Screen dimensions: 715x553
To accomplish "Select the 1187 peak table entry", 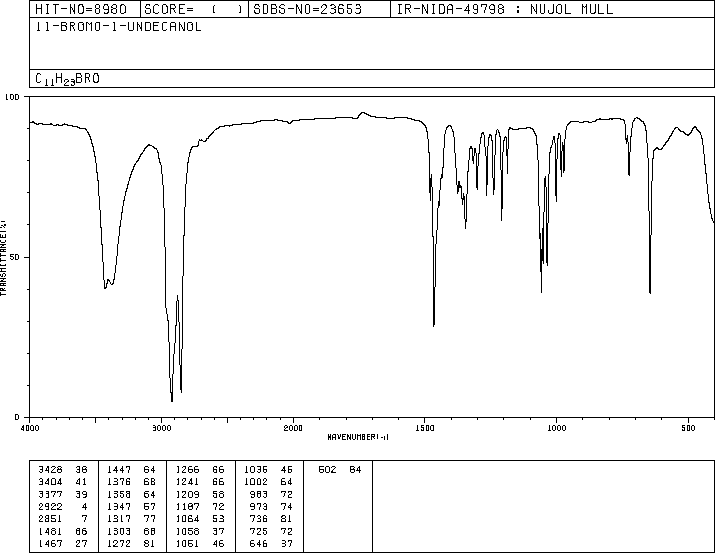I will tap(200, 506).
